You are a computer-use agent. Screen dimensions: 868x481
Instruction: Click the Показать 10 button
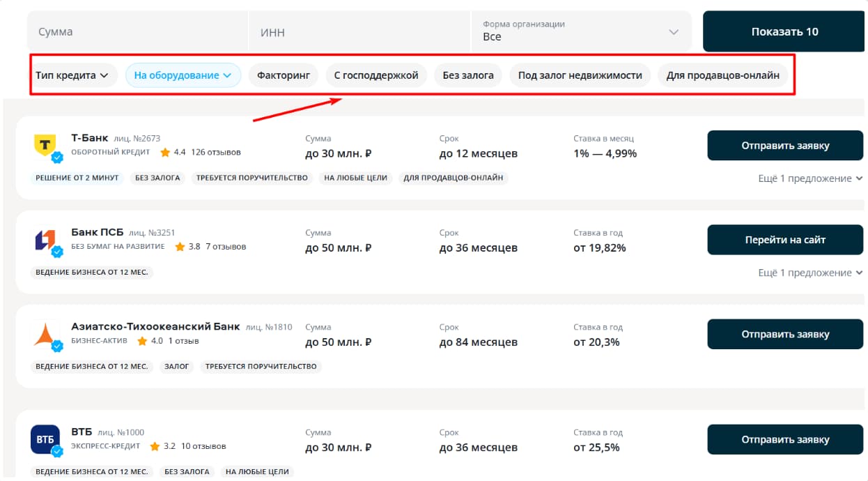click(784, 31)
